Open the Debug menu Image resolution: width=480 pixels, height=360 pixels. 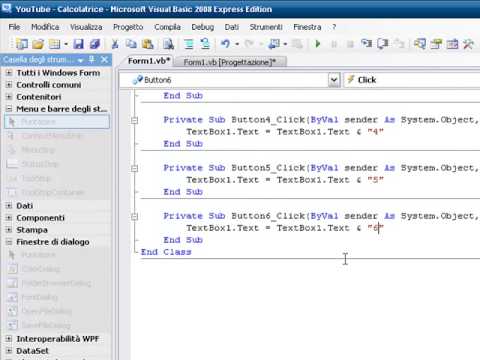(x=203, y=27)
